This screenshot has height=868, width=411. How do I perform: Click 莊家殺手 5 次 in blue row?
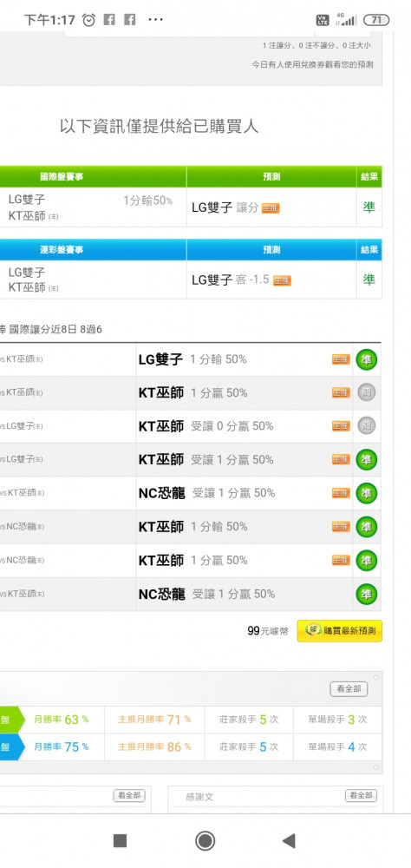click(249, 746)
